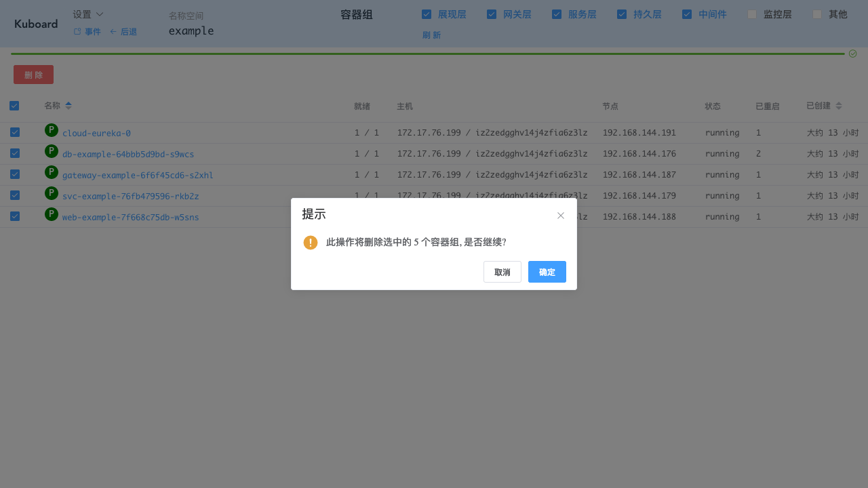Toggle the 服务层 checkbox

557,14
